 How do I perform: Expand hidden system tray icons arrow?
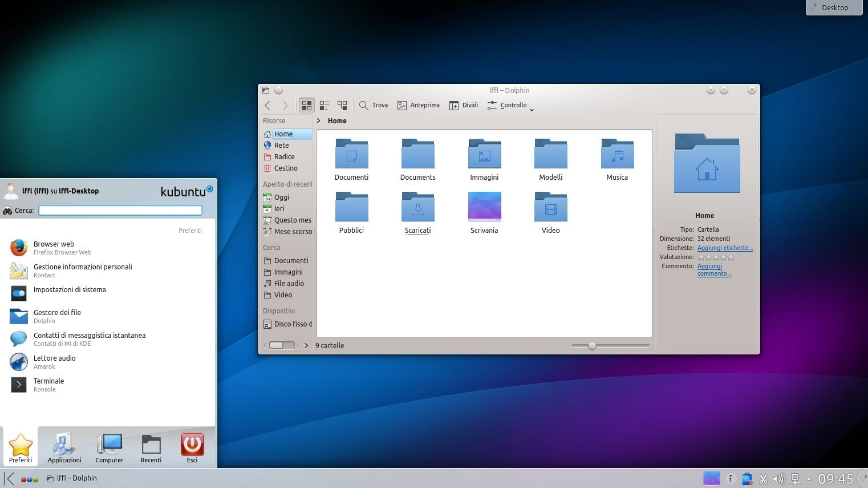pos(809,479)
